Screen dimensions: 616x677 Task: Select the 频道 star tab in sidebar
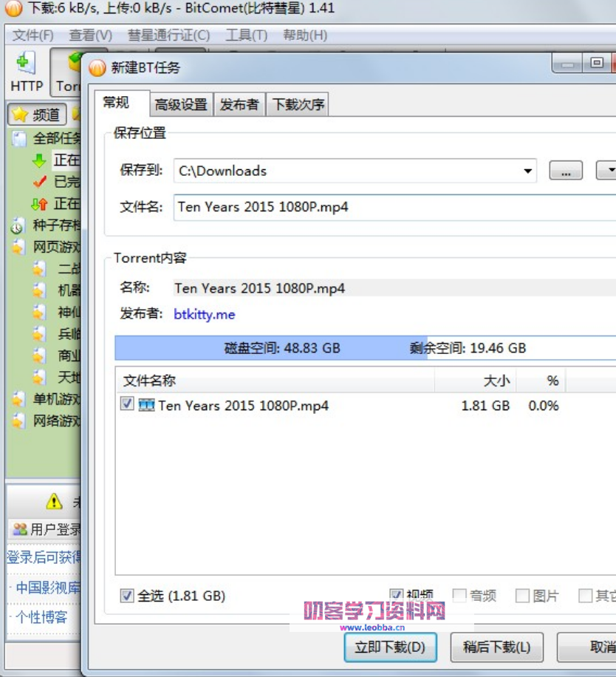(x=37, y=115)
